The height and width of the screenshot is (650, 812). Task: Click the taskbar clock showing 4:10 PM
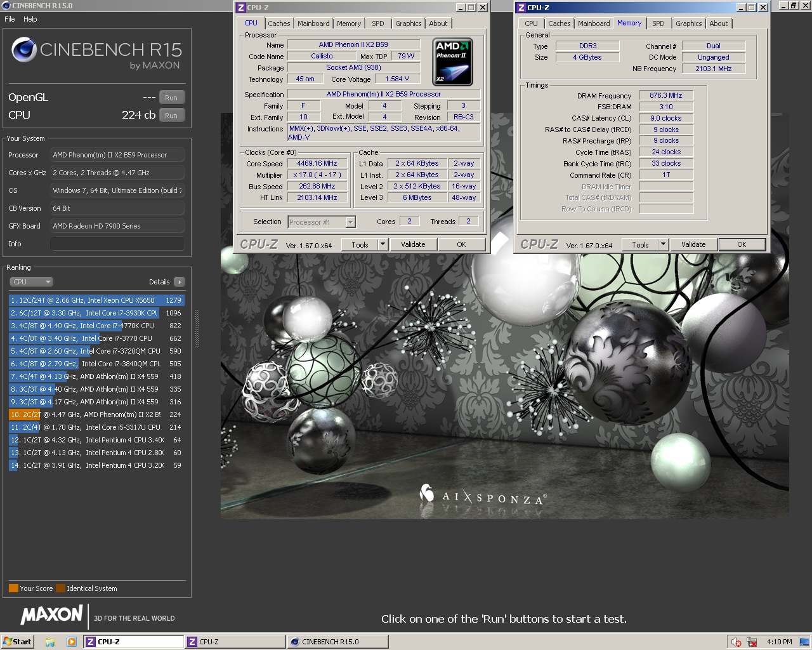tap(779, 642)
